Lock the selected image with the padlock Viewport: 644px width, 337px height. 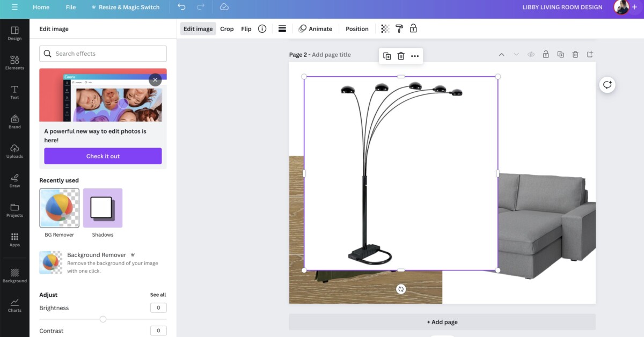[x=413, y=28]
